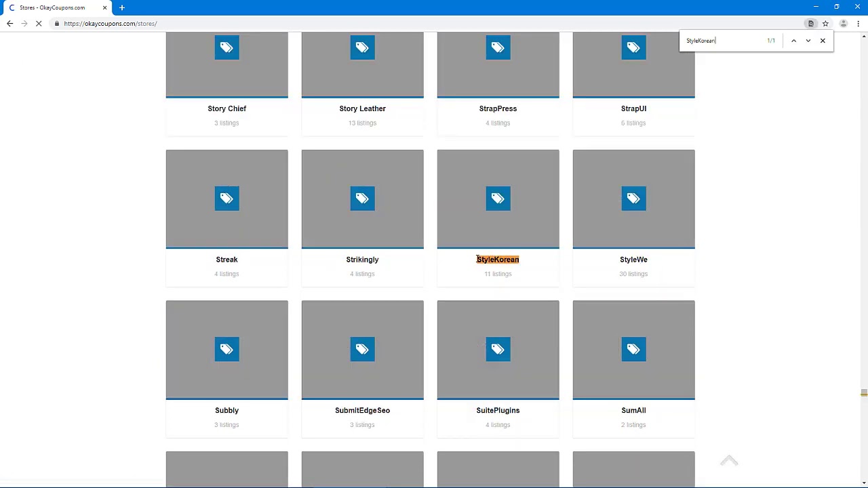Viewport: 868px width, 488px height.
Task: Open the Streak store link
Action: click(x=226, y=260)
